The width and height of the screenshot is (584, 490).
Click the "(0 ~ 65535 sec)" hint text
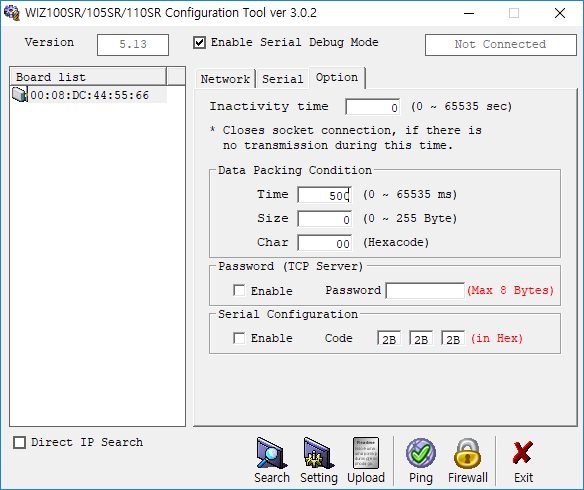461,106
